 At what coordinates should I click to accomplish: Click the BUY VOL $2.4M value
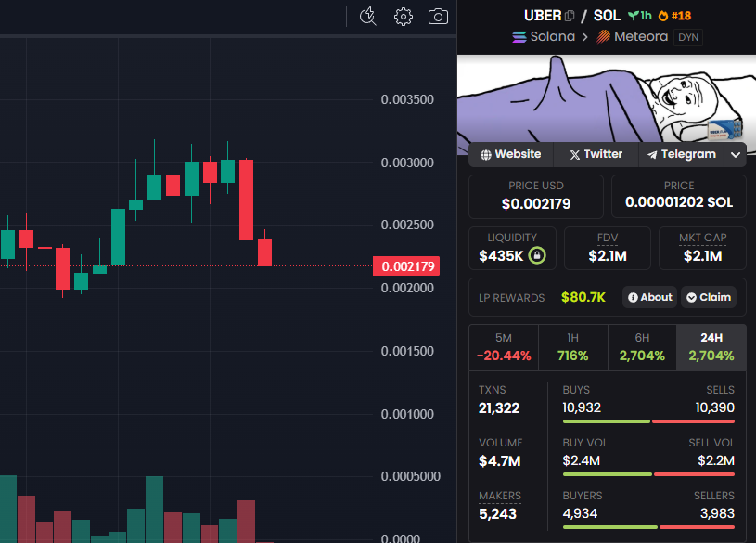(x=581, y=461)
